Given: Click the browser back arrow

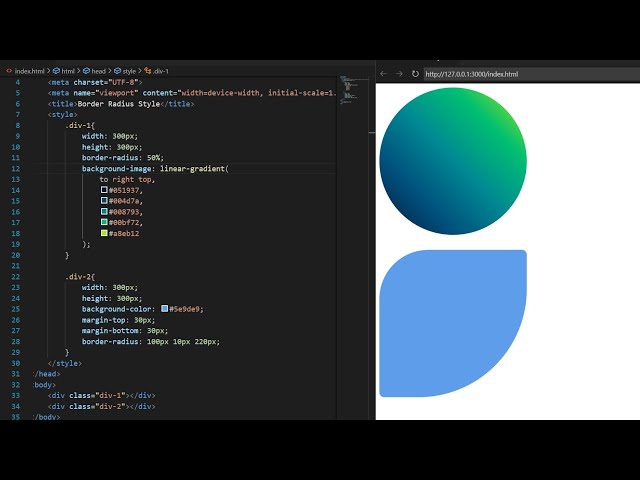Looking at the screenshot, I should [x=383, y=73].
